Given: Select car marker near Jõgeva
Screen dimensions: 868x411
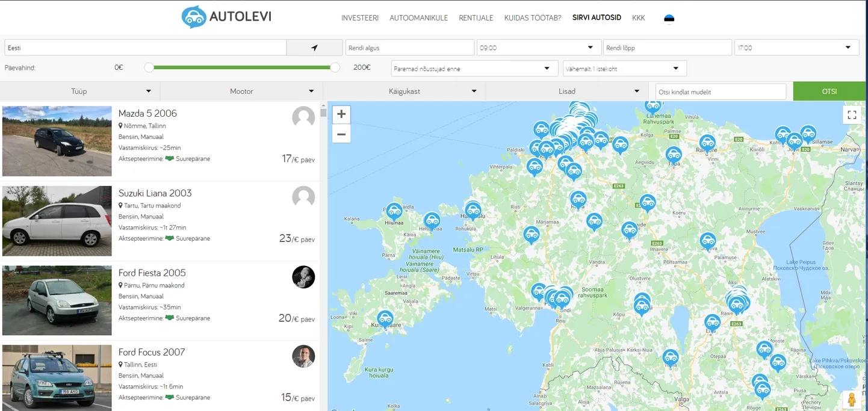Looking at the screenshot, I should [x=708, y=242].
